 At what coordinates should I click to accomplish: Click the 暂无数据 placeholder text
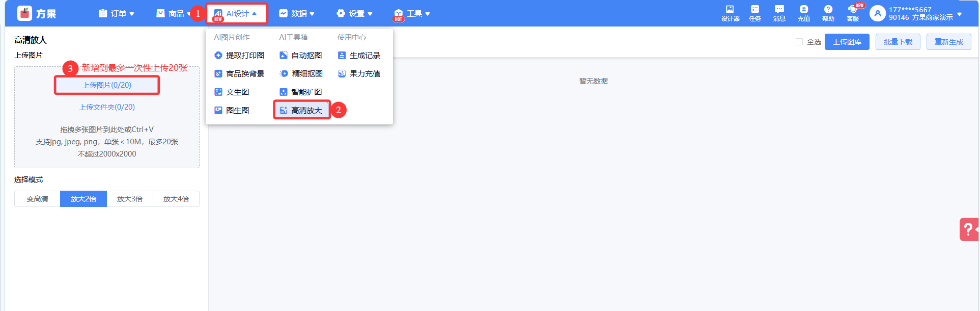pos(594,81)
